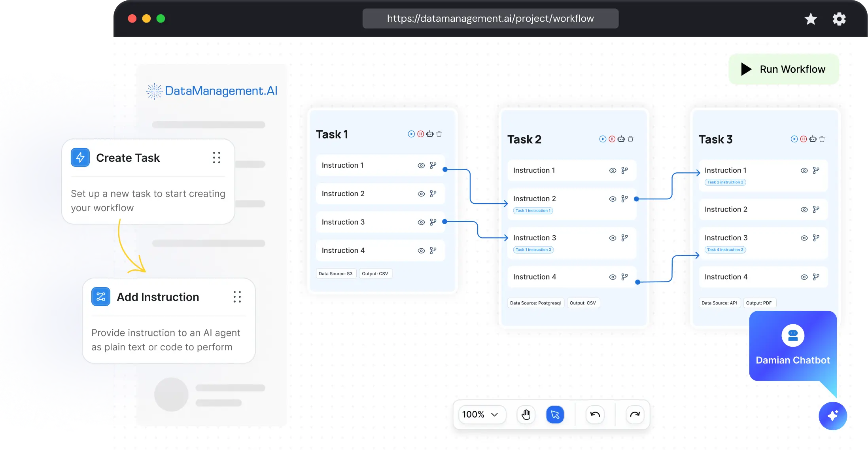The image size is (868, 450).
Task: Play Task 1 with its play icon
Action: click(x=411, y=134)
